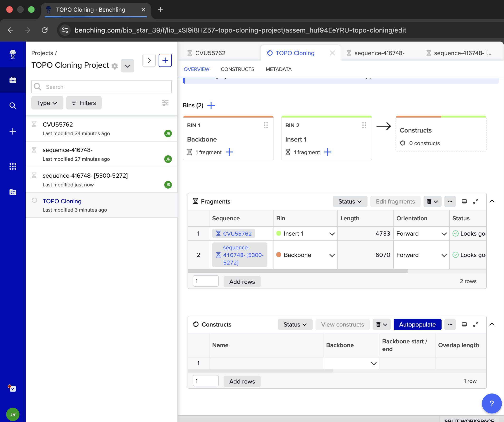Reload the browser page
504x422 pixels.
45,30
